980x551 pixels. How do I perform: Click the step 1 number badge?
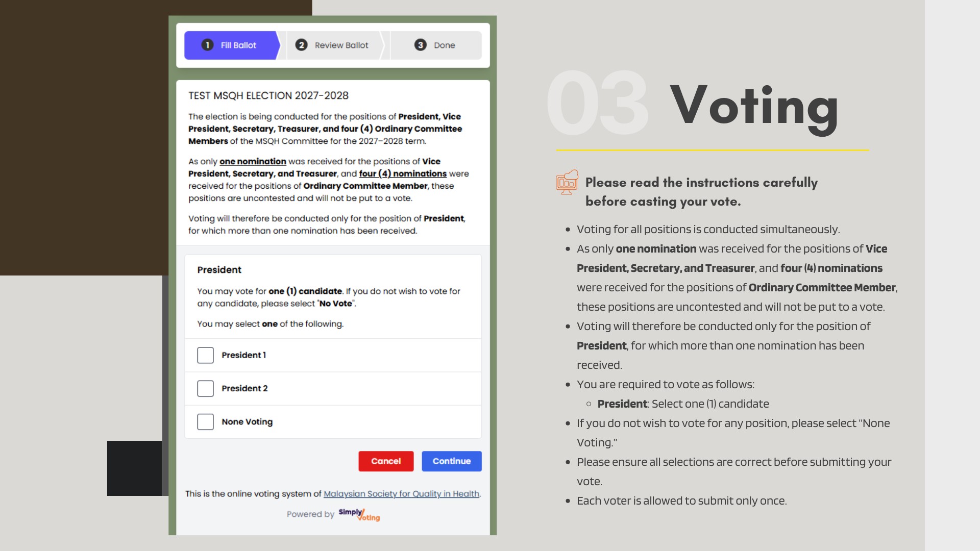(x=207, y=45)
